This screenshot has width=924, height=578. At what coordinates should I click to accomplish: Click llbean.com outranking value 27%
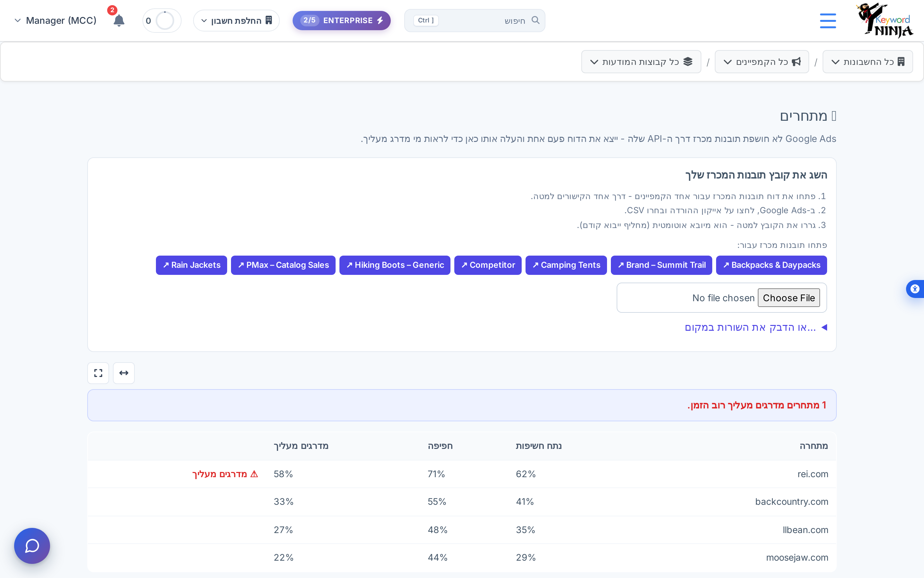point(283,530)
